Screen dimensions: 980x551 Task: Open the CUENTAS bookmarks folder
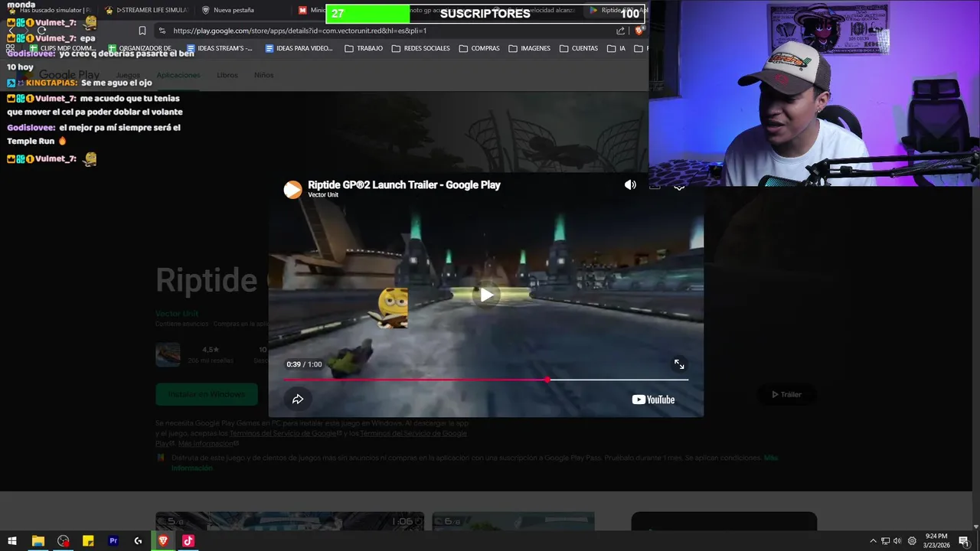point(579,48)
